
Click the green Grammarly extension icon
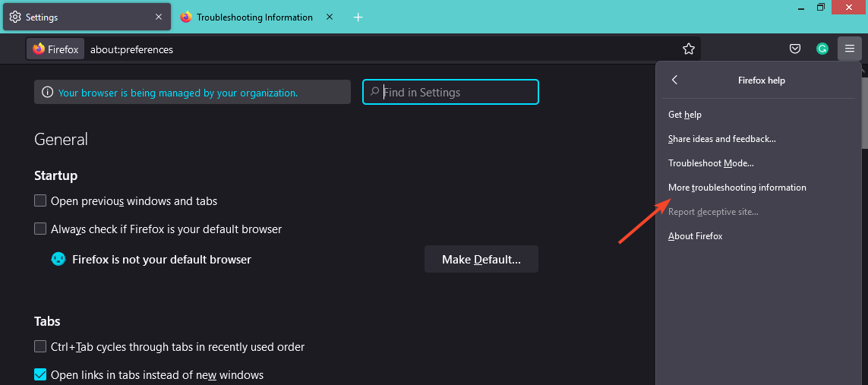tap(822, 49)
